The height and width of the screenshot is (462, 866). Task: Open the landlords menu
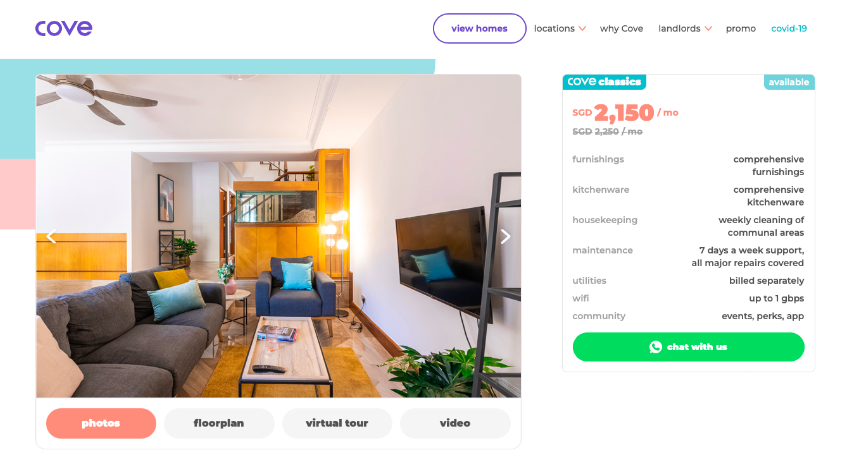[x=679, y=29]
